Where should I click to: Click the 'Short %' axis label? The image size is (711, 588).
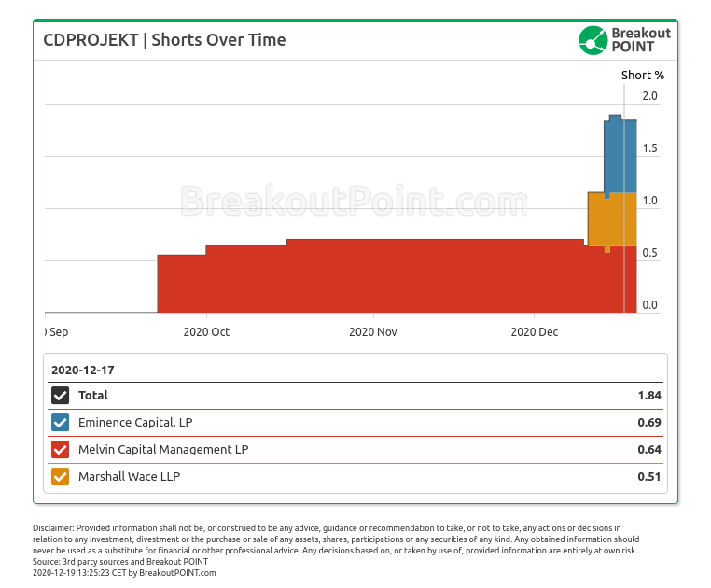coord(643,76)
